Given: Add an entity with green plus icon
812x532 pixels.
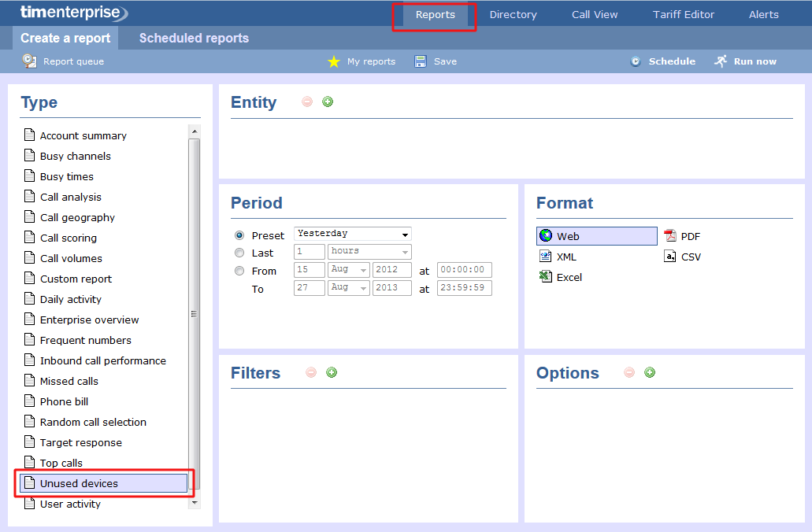Looking at the screenshot, I should 328,102.
